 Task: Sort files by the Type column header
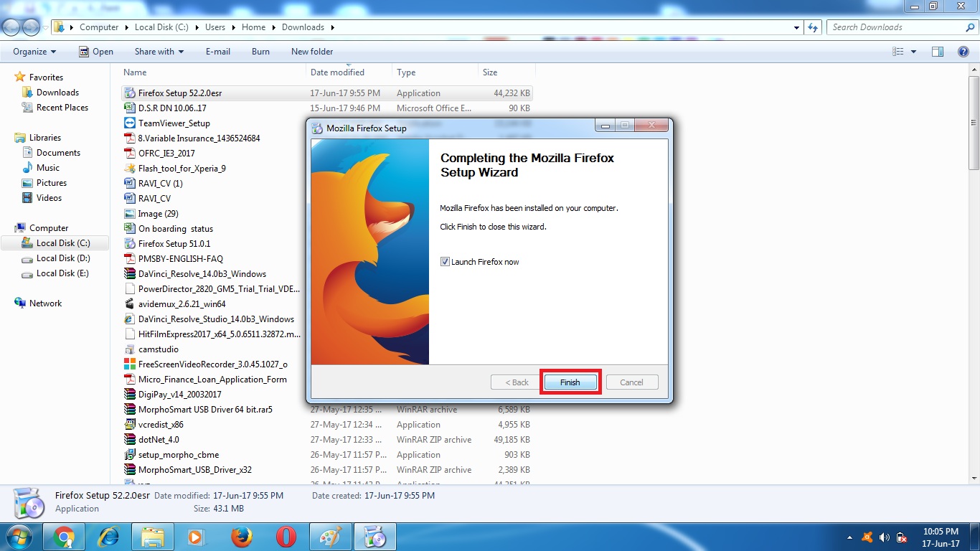435,72
